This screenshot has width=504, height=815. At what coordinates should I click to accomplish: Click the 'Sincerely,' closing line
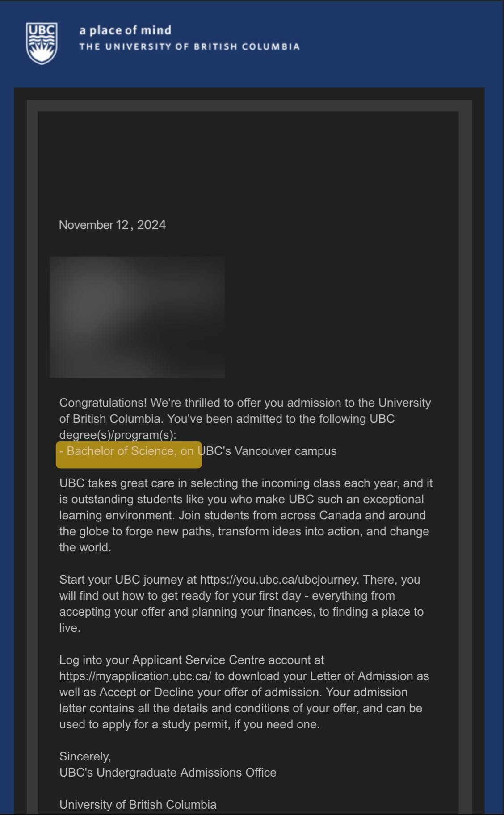click(x=85, y=756)
